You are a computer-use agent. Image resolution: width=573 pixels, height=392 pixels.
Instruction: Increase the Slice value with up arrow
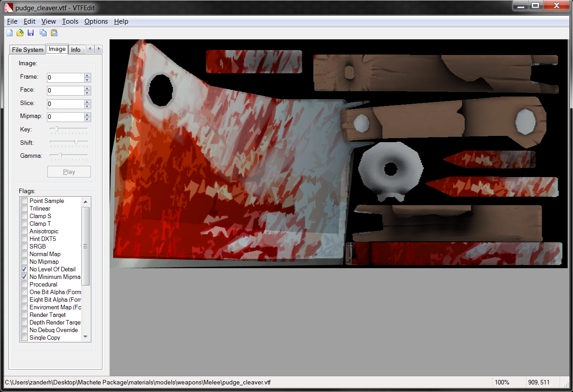[87, 102]
